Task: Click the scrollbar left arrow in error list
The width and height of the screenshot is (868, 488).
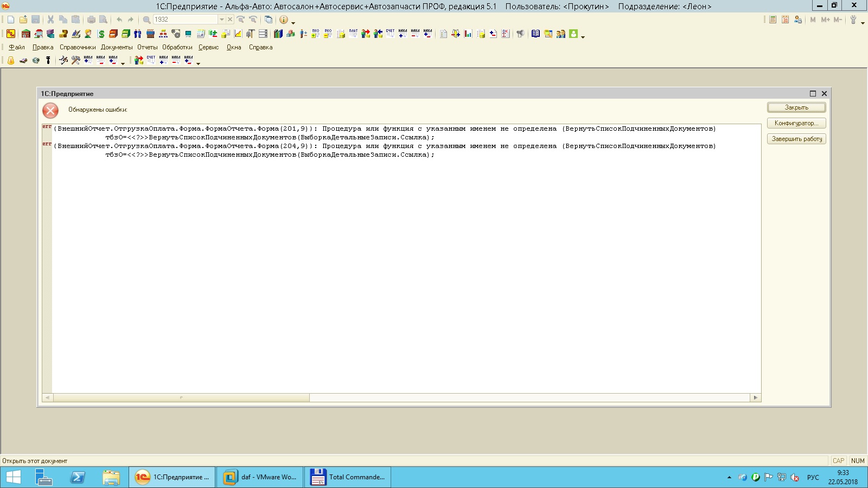Action: coord(48,397)
